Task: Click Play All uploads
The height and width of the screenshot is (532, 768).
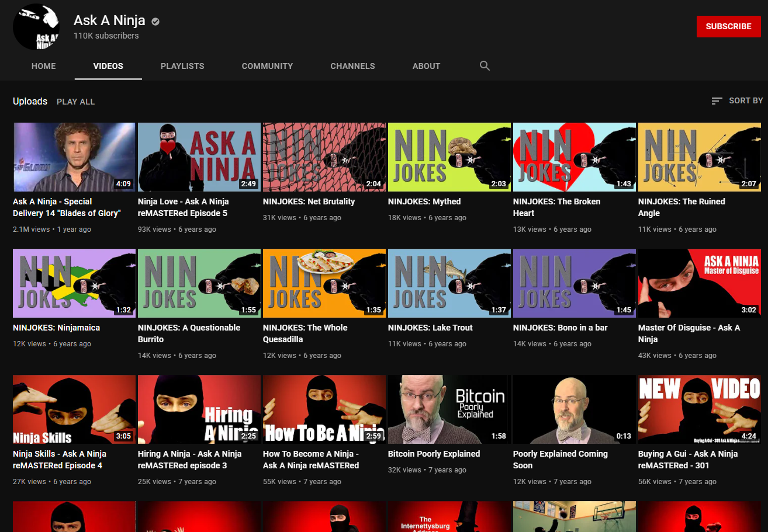Action: coord(75,102)
